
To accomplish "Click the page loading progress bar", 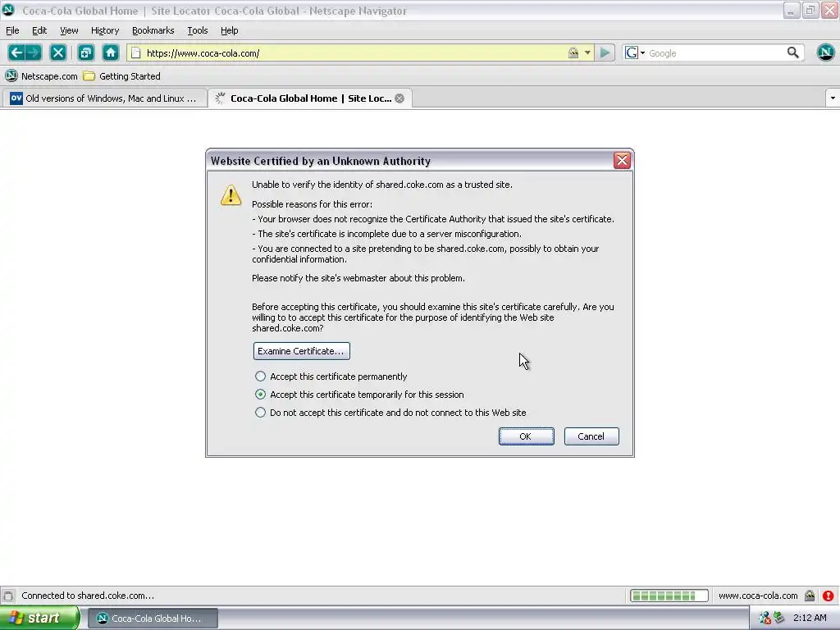I will (x=669, y=596).
